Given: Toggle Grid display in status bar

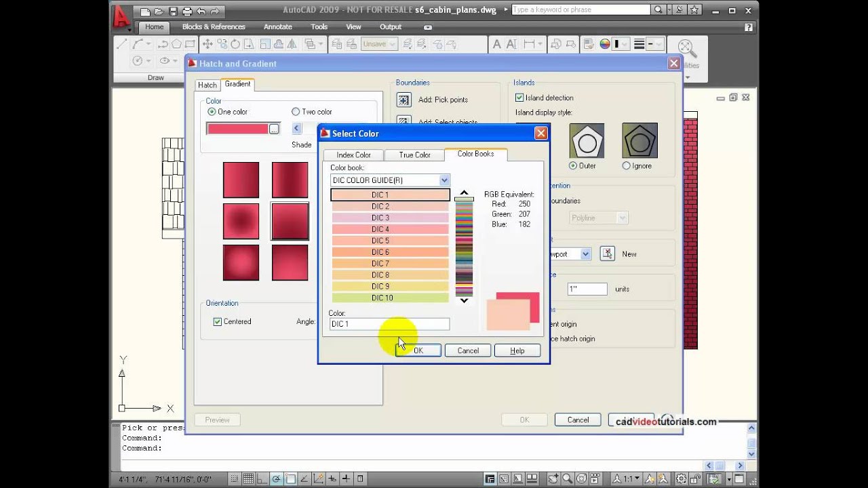Looking at the screenshot, I should [249, 480].
